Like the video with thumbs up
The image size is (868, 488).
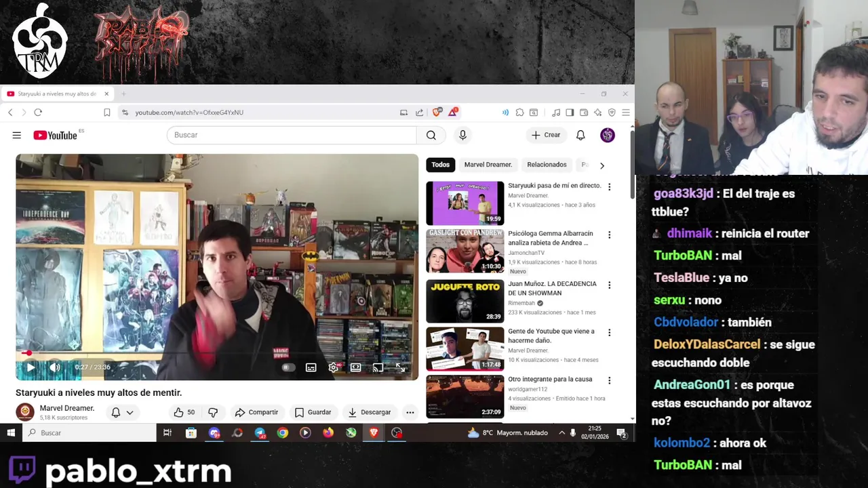pos(183,412)
